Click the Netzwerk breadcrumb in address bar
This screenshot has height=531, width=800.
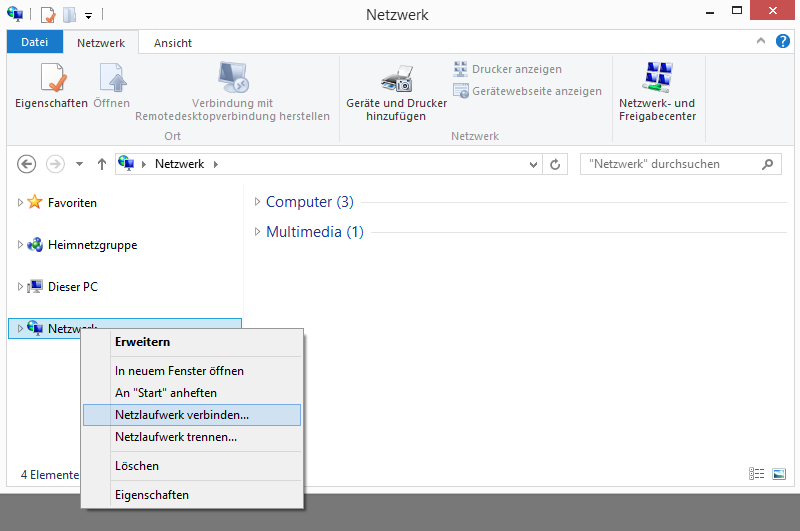180,164
